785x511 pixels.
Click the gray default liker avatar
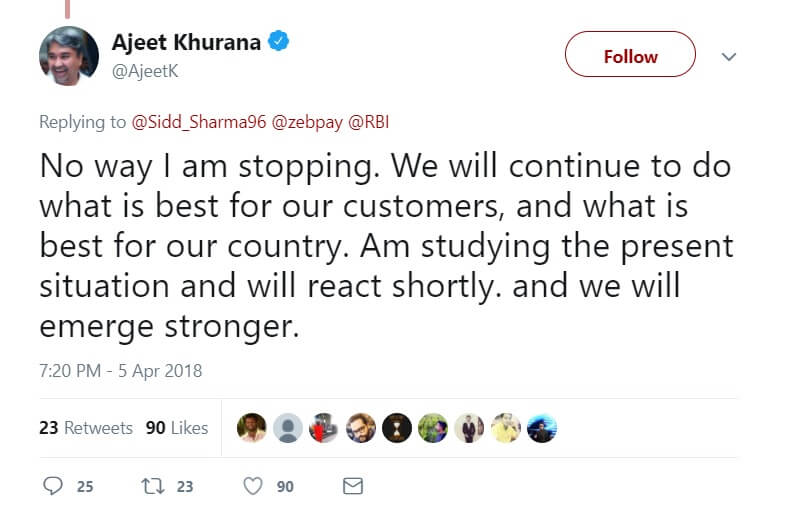[288, 428]
